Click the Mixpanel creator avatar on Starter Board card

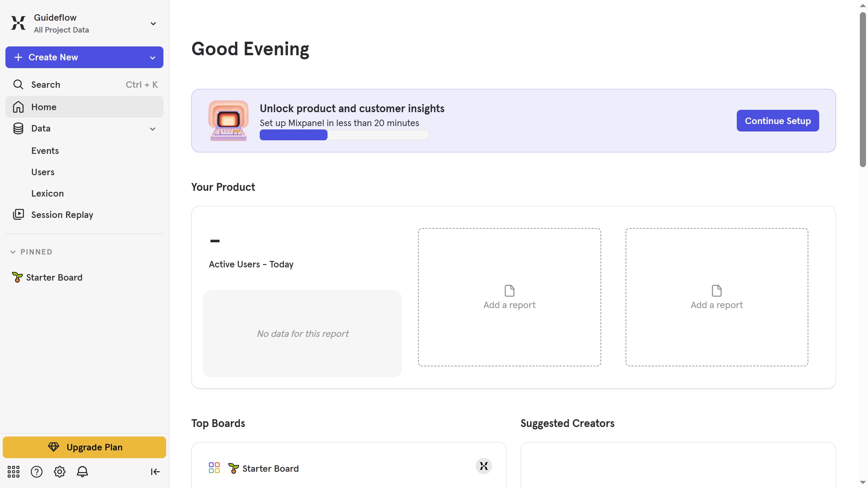tap(484, 466)
